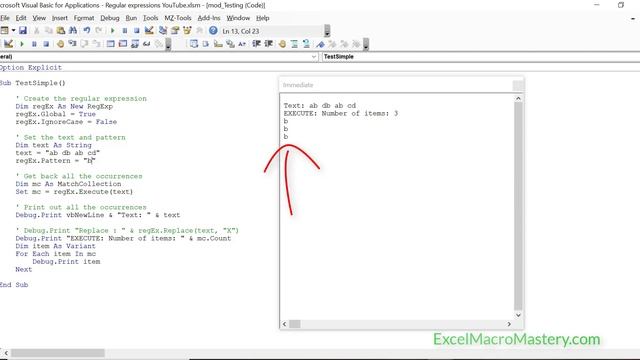Click the List Properties/Methods icon in the Edit toolbar
This screenshot has width=640, height=360.
point(194,44)
